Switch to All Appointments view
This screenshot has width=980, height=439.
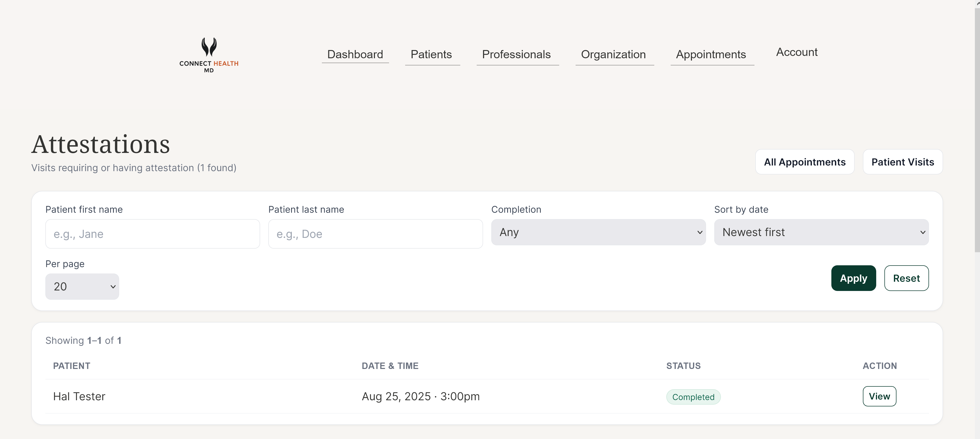[x=805, y=161]
